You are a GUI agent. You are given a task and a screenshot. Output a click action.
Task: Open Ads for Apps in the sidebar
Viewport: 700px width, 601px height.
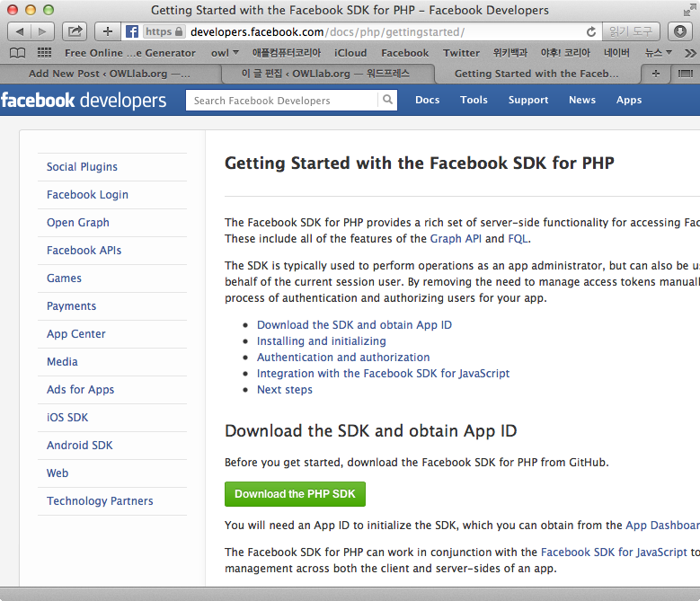pos(80,390)
